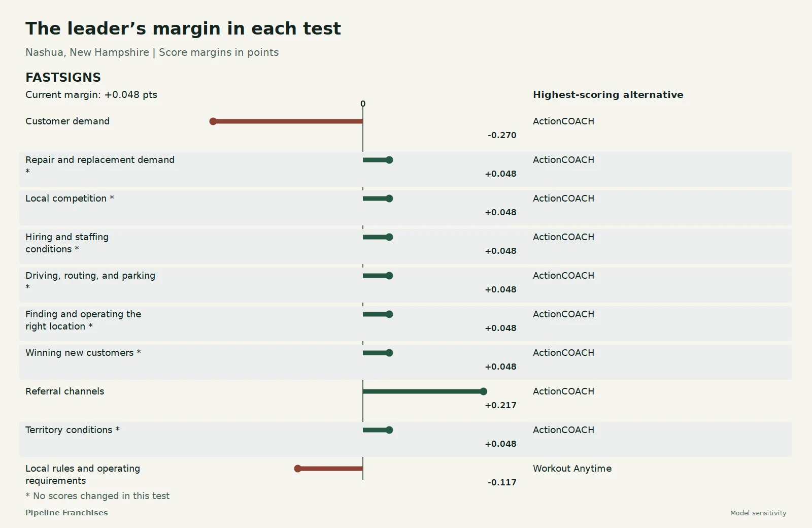Click the 'Workout Anytime' alternative
This screenshot has height=528, width=812.
[x=572, y=469]
